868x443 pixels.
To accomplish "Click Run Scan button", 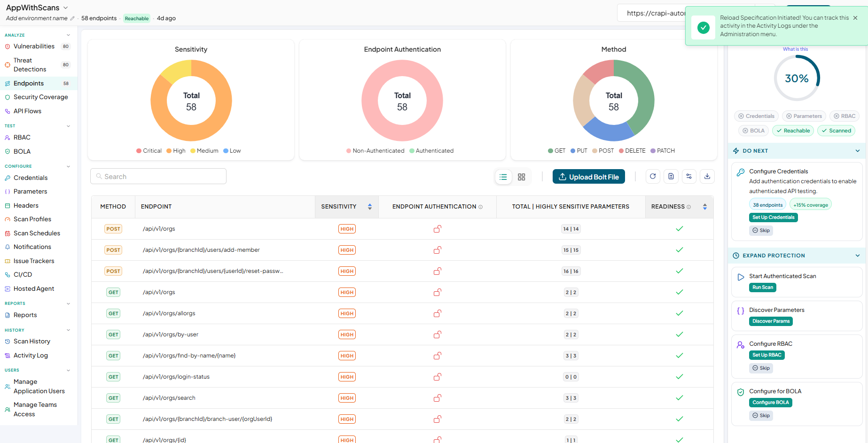I will coord(762,288).
